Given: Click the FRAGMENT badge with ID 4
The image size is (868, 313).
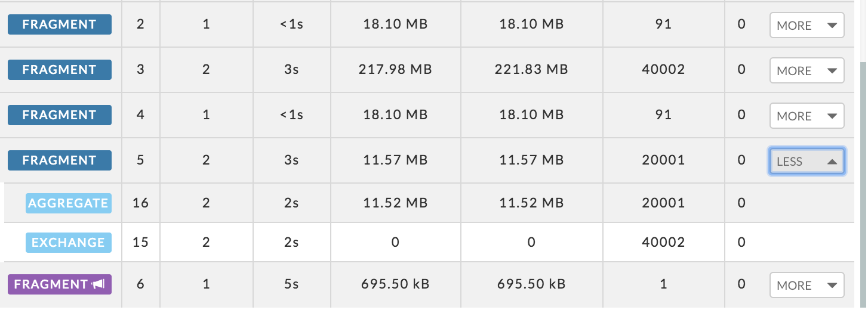Looking at the screenshot, I should point(60,115).
